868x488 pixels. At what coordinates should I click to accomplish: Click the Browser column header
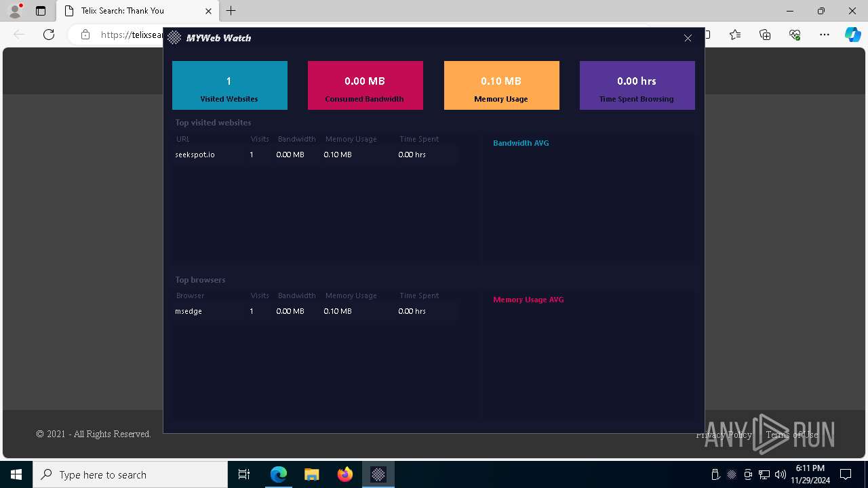pyautogui.click(x=190, y=296)
